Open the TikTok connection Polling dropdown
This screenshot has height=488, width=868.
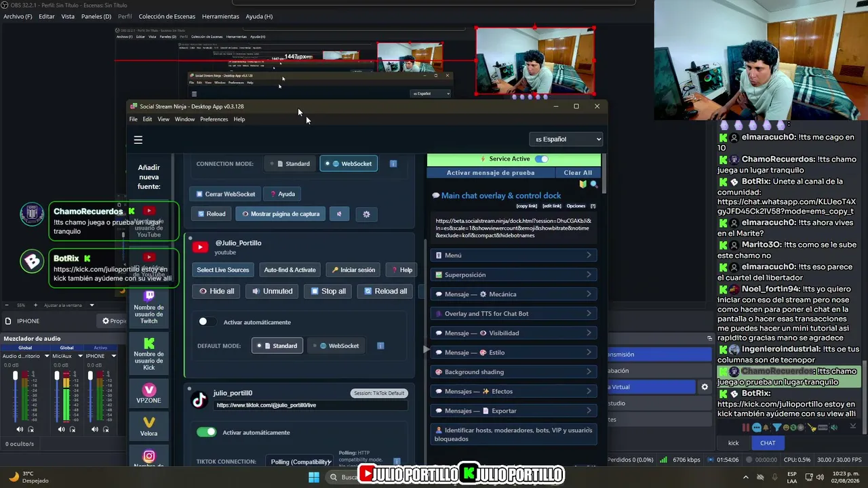[299, 462]
